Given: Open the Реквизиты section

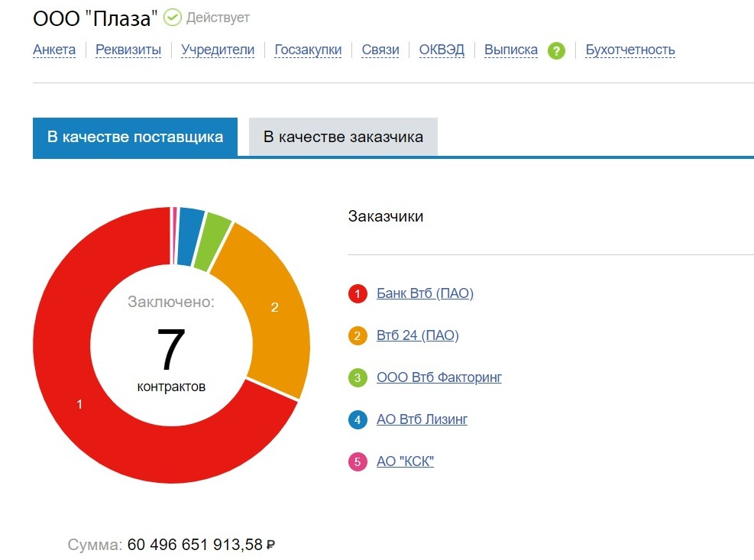Looking at the screenshot, I should pyautogui.click(x=128, y=50).
